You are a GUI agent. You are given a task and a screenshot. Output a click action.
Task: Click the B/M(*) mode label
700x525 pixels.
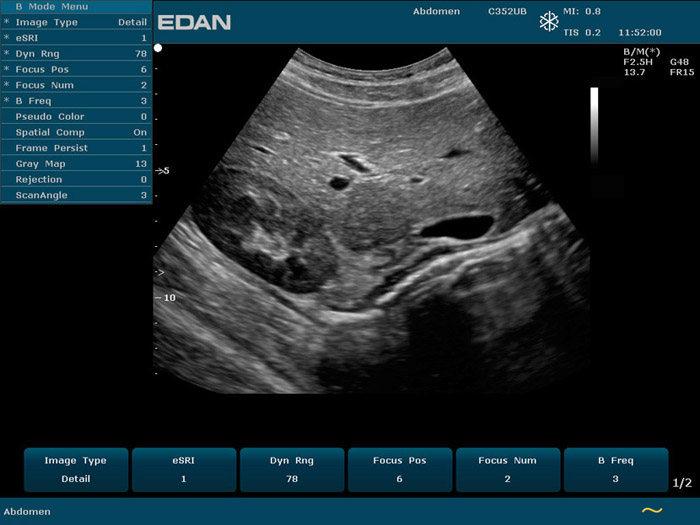click(642, 52)
